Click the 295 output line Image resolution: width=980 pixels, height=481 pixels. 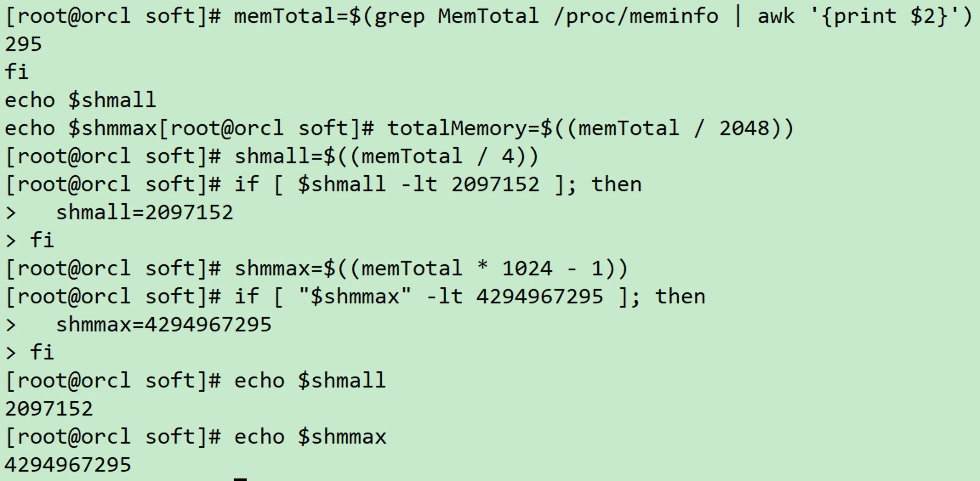tap(23, 44)
